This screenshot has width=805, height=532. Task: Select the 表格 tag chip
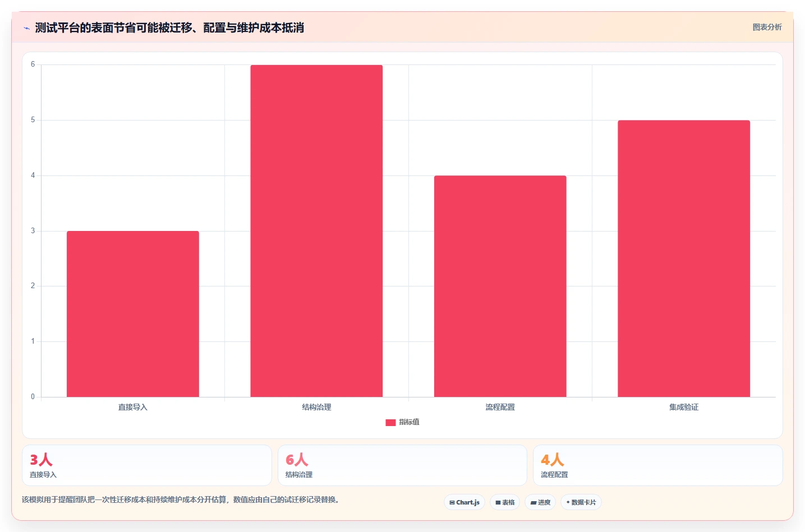505,502
